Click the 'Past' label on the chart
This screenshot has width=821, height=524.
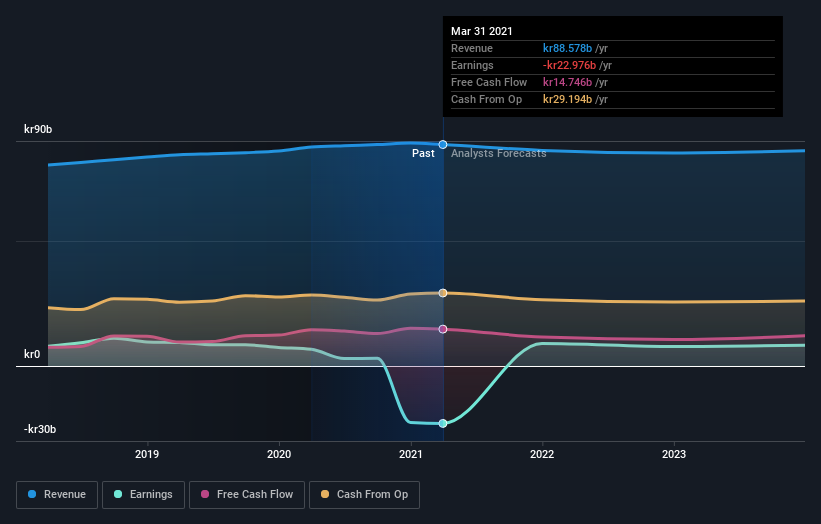[423, 153]
